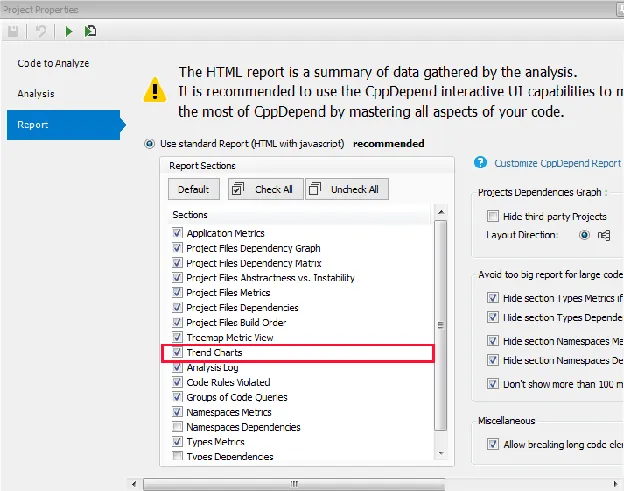Screen dimensions: 624x491
Task: Click the Groups of Code Queries label
Action: (237, 397)
